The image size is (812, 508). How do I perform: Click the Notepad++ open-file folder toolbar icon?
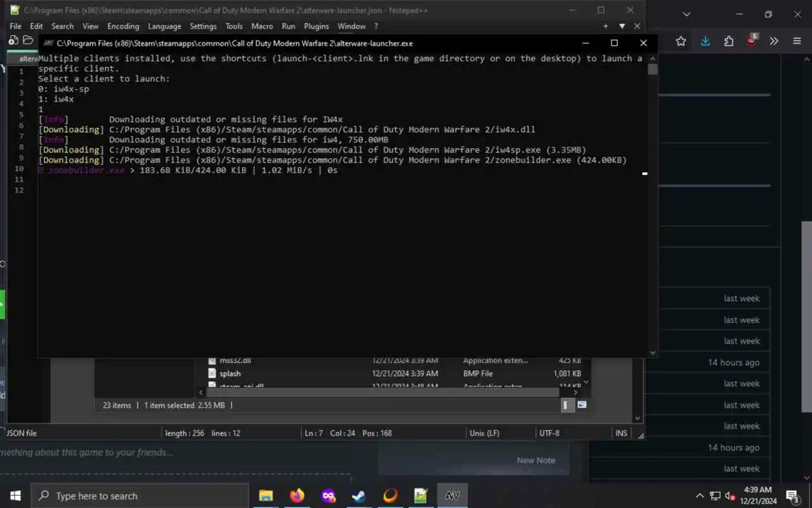point(28,41)
